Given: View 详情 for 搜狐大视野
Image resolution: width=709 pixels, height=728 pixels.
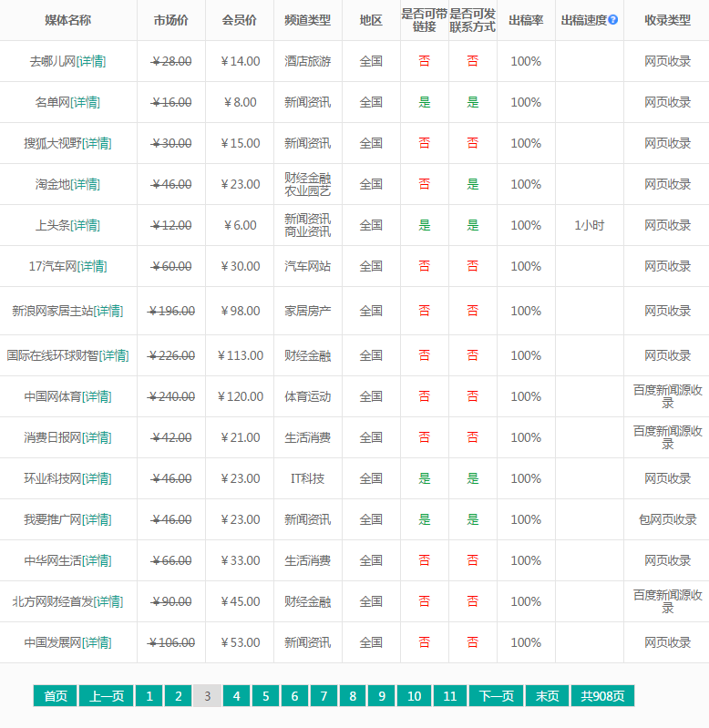Looking at the screenshot, I should [98, 143].
